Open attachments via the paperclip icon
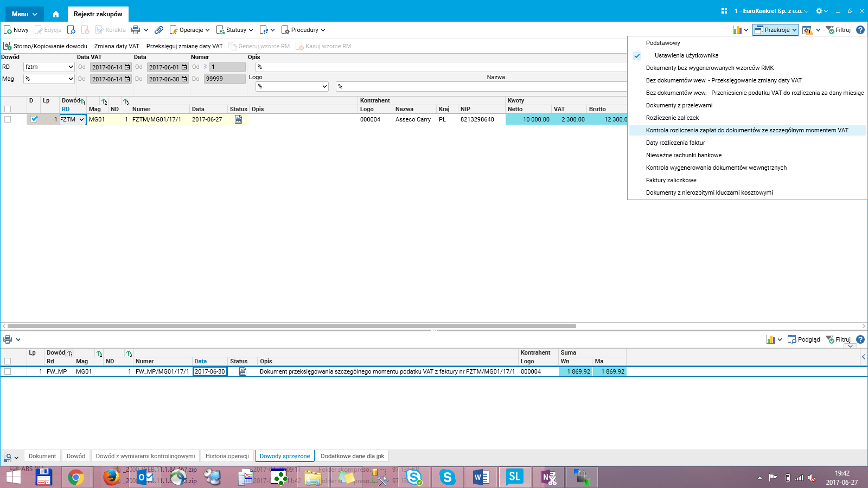This screenshot has height=488, width=868. [159, 30]
